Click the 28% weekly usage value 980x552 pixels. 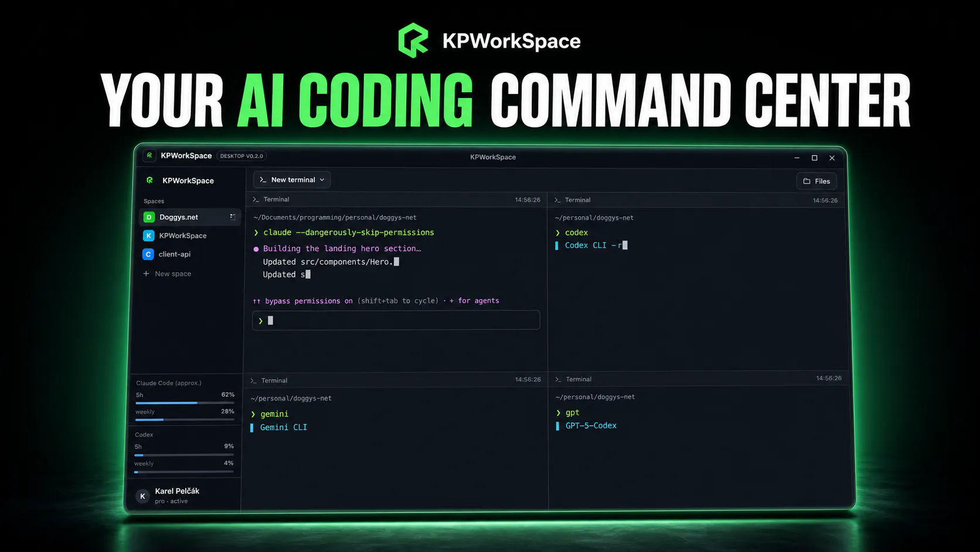pos(228,412)
